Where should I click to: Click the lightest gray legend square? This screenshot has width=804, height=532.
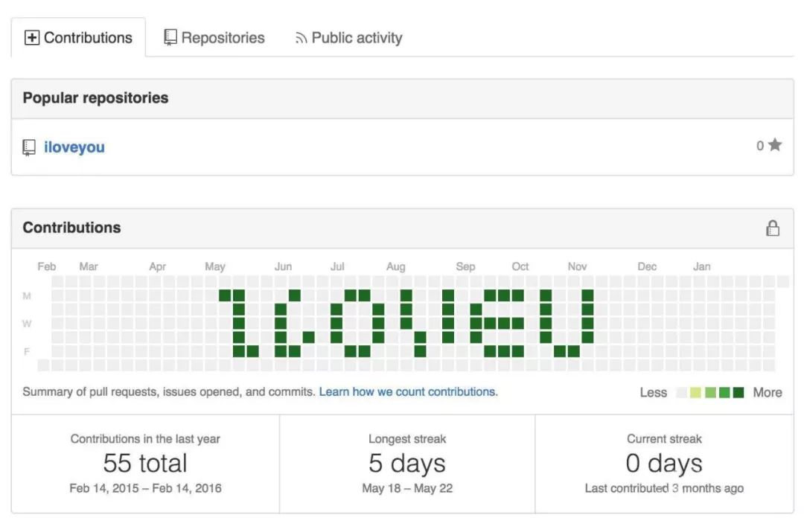681,393
